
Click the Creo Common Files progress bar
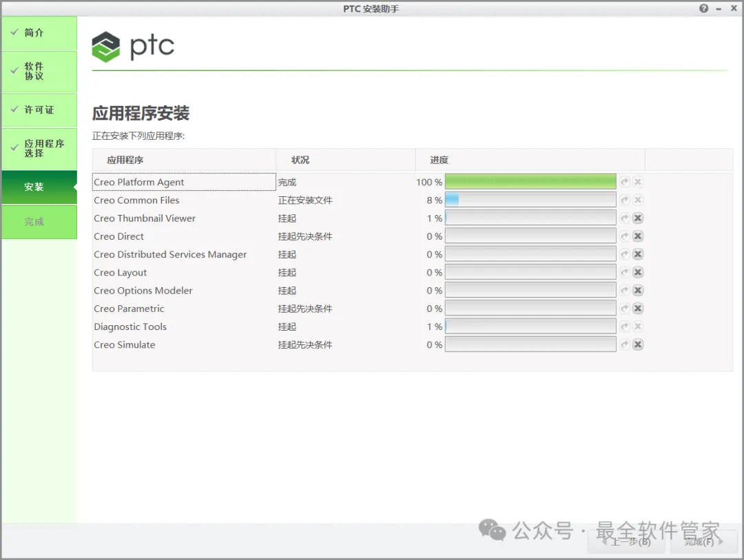pos(530,200)
